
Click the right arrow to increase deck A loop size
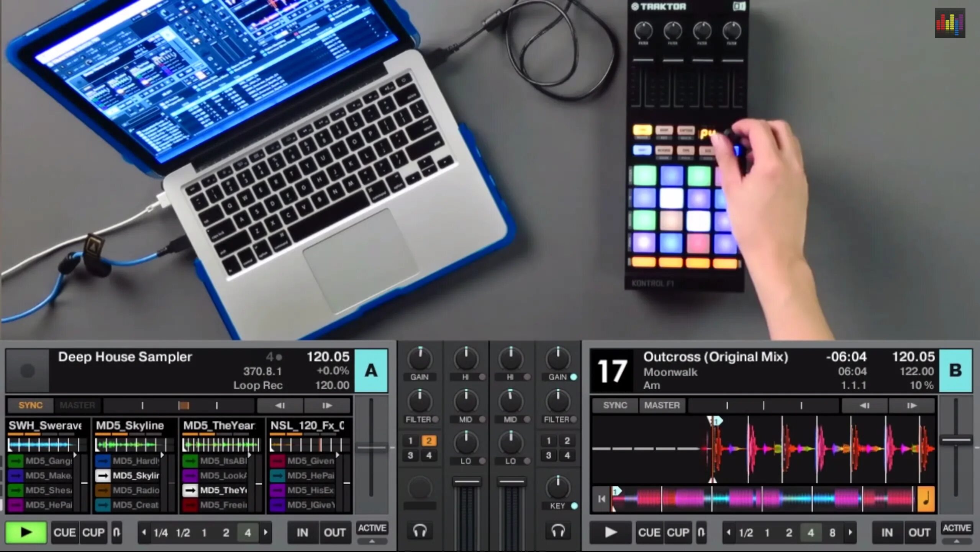(x=267, y=532)
